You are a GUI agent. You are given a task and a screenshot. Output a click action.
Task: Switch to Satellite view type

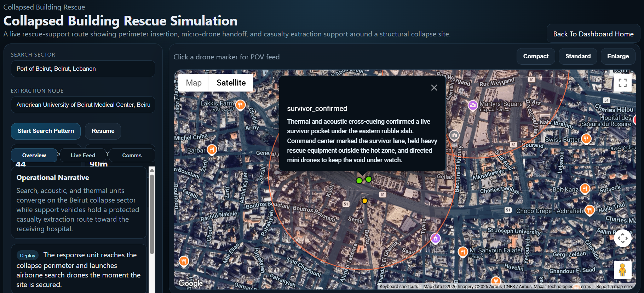[231, 83]
